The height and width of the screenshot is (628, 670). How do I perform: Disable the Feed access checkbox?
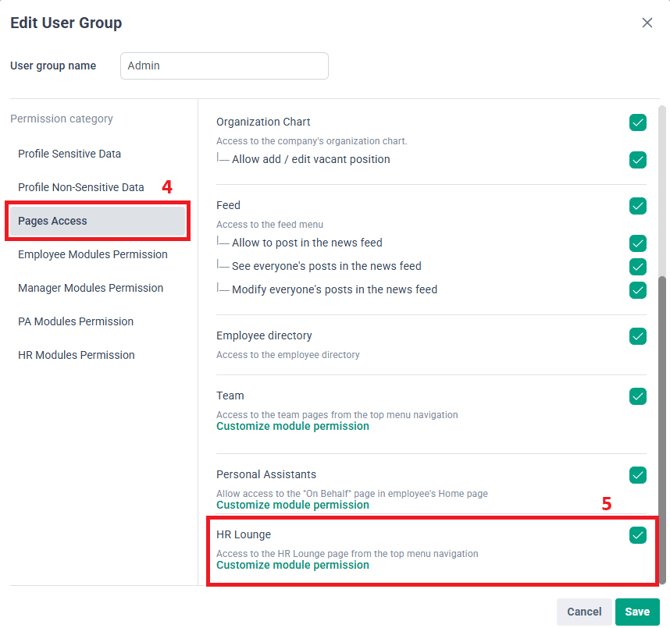(x=637, y=206)
